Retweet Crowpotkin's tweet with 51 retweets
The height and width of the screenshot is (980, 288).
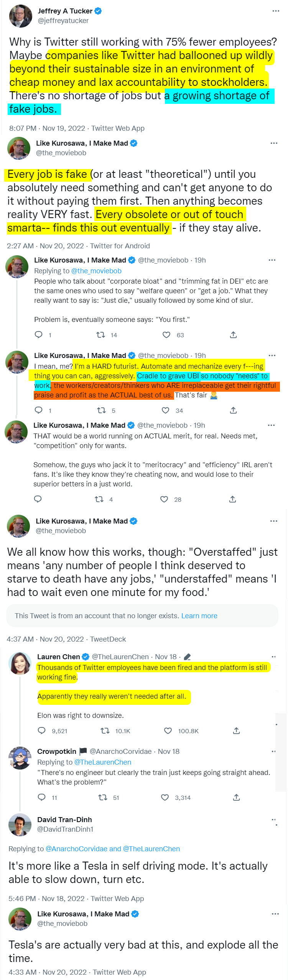click(102, 797)
